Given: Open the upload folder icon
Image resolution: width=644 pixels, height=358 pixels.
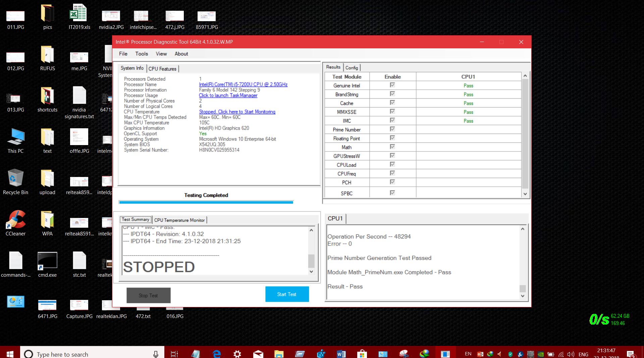Looking at the screenshot, I should pyautogui.click(x=48, y=182).
